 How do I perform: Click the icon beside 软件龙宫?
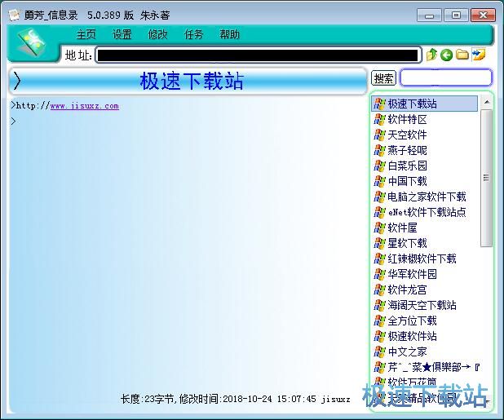(379, 290)
